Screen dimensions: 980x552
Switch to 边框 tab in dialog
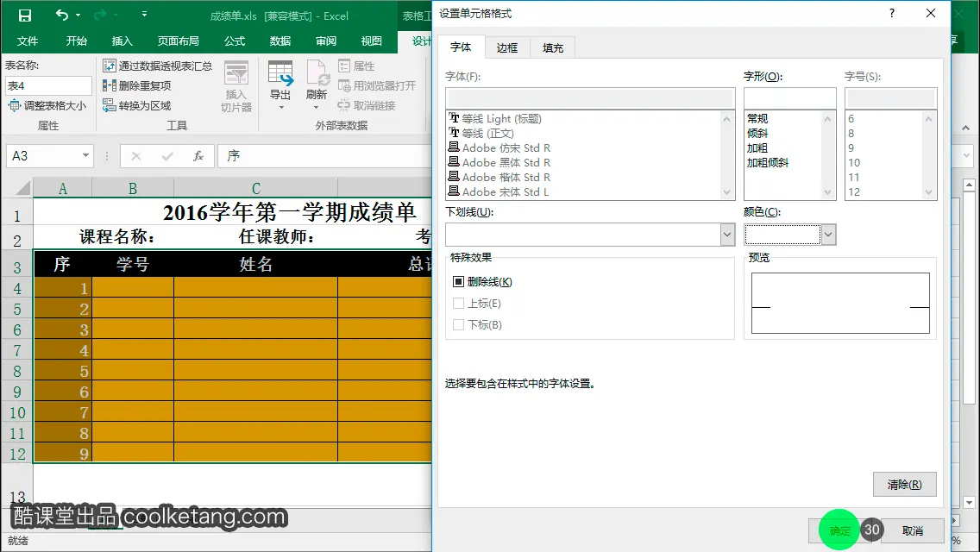click(507, 47)
